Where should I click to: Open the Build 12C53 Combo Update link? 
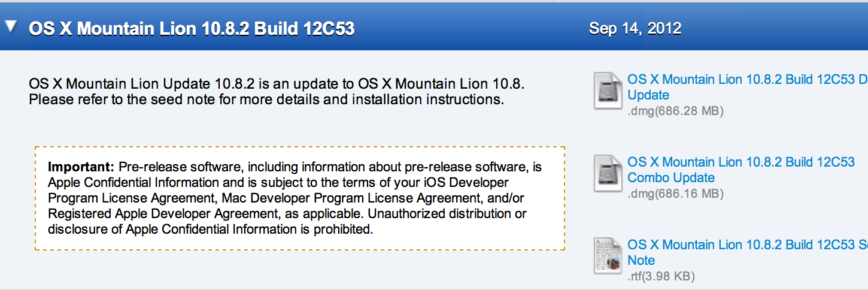point(741,170)
